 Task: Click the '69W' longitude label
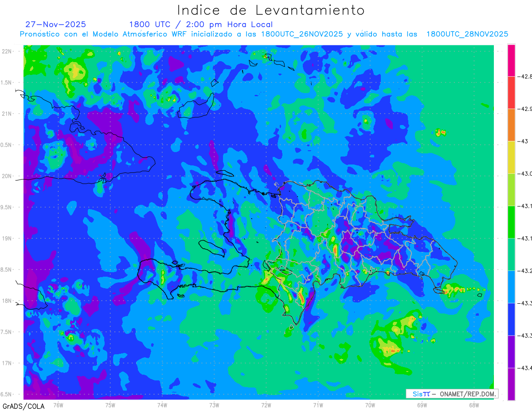(422, 405)
